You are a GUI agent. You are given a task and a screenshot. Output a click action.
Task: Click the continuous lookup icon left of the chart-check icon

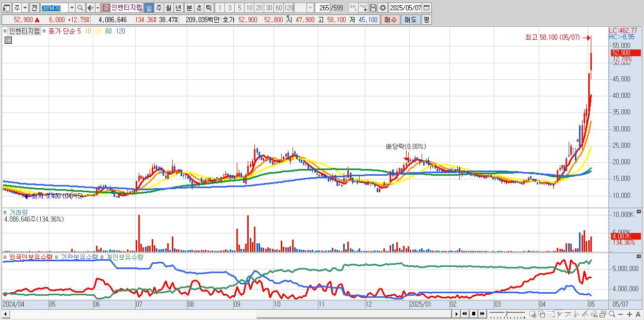(x=353, y=8)
